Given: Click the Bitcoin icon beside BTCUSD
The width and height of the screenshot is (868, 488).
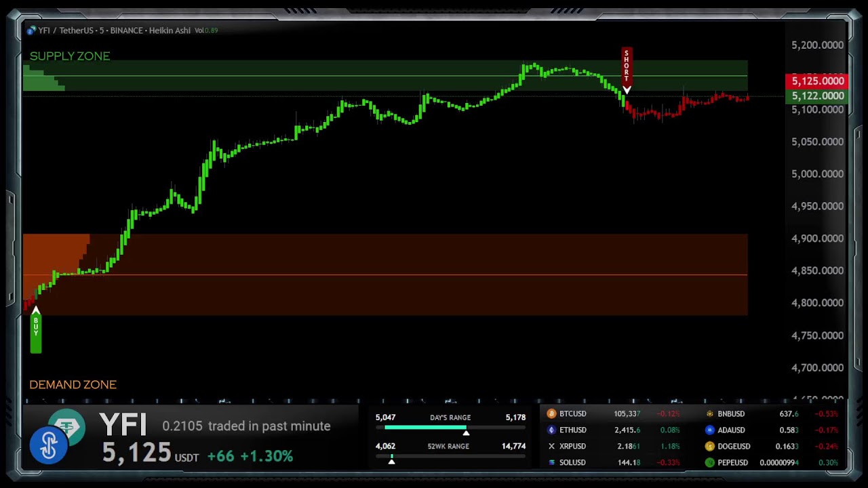Looking at the screenshot, I should point(551,413).
